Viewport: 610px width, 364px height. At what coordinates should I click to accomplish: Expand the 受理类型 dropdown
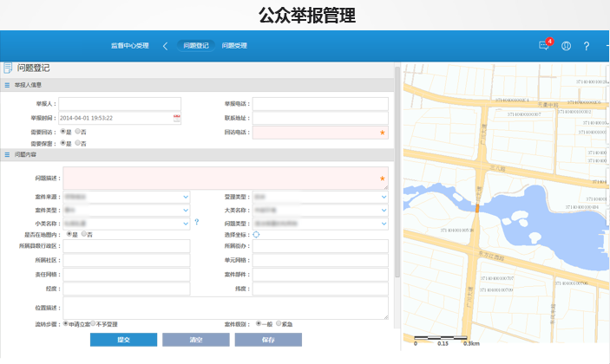click(x=384, y=197)
